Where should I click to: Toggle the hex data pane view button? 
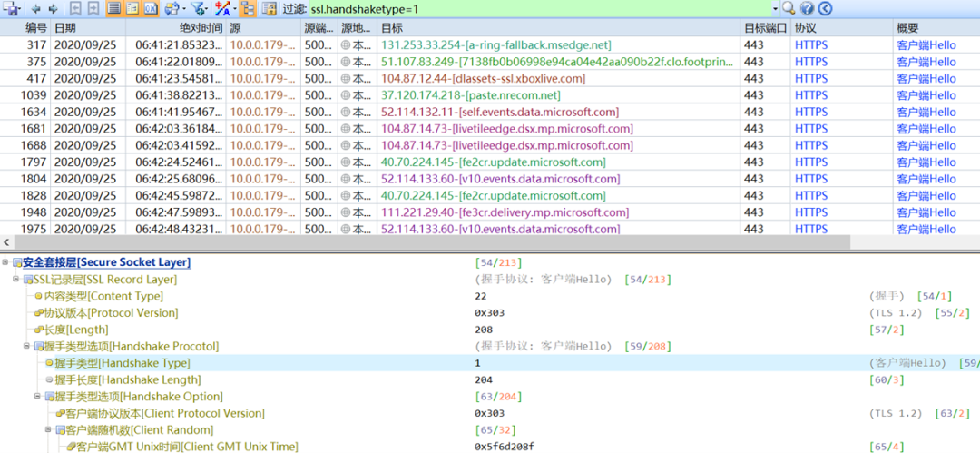pos(150,9)
